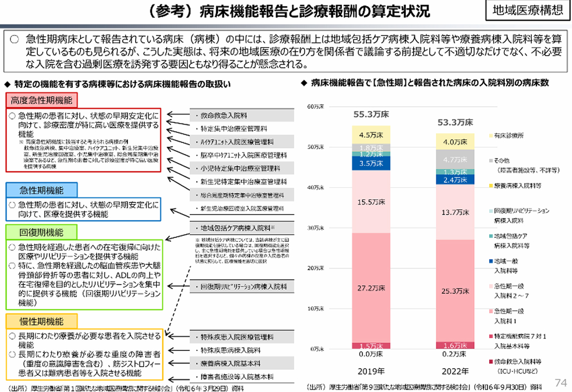
Task: Click the 急性期一般入院料2～7 legend text
Action: [x=511, y=291]
